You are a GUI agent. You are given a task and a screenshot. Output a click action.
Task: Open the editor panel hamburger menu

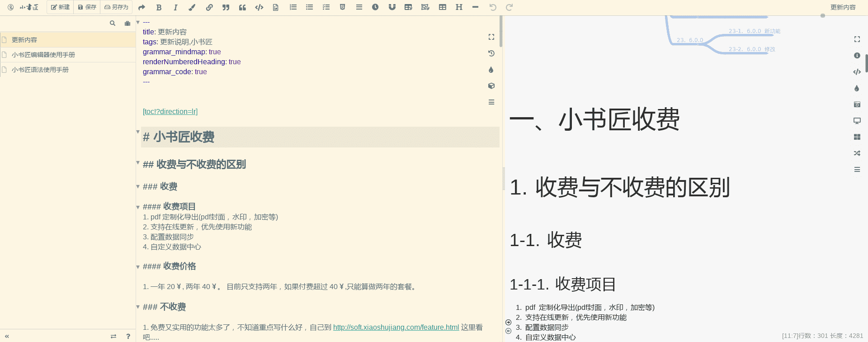pyautogui.click(x=491, y=102)
